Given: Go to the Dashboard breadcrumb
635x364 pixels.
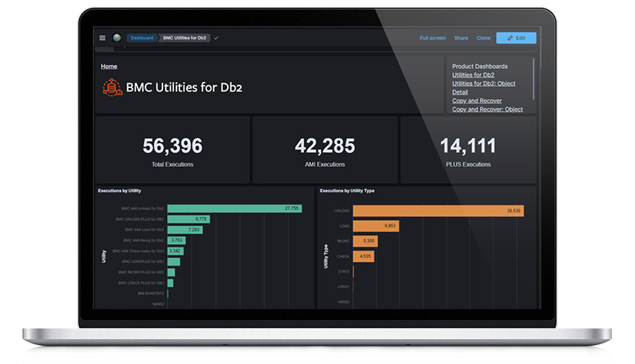Looking at the screenshot, I should (142, 38).
